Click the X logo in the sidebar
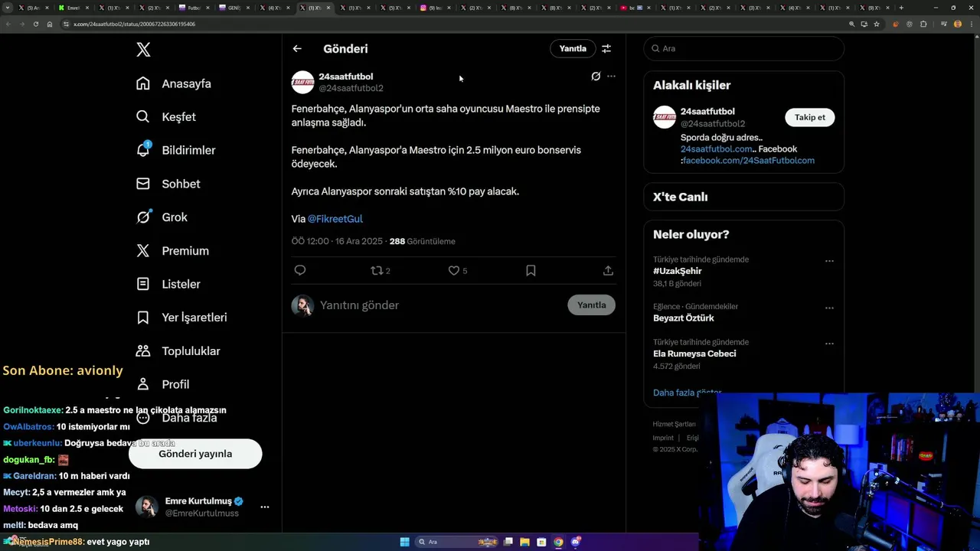Viewport: 980px width, 551px height. pyautogui.click(x=143, y=50)
